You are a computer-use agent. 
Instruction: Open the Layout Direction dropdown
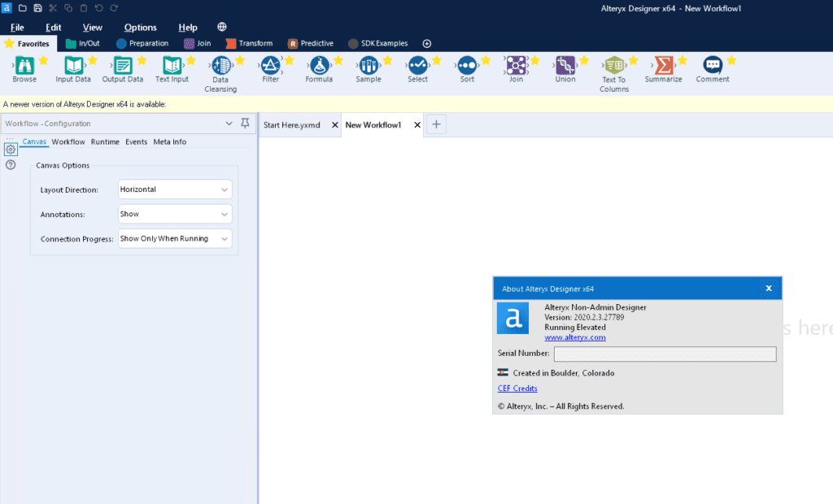(x=175, y=189)
